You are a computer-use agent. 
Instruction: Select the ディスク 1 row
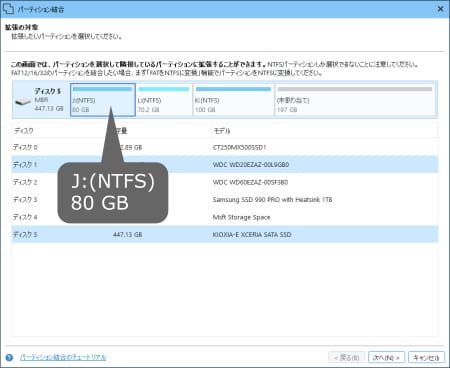[225, 164]
